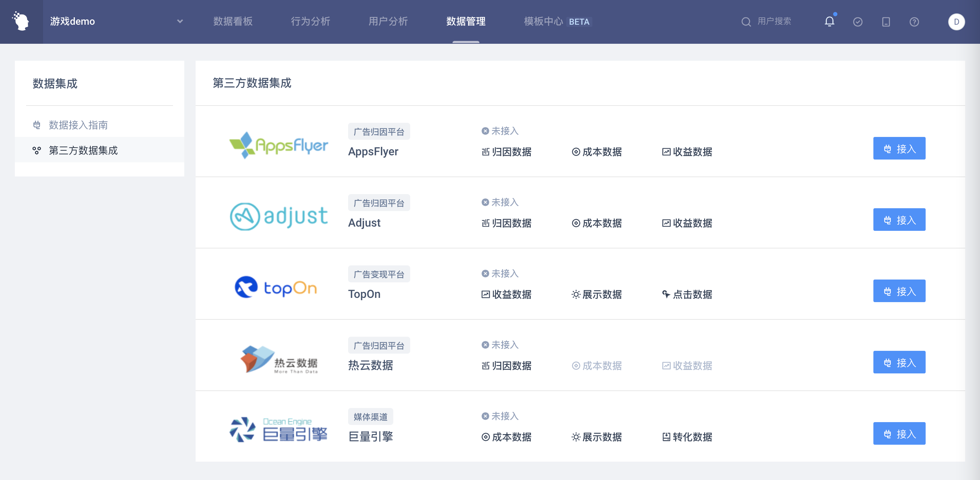Click the checkmark circle task icon

coord(857,22)
